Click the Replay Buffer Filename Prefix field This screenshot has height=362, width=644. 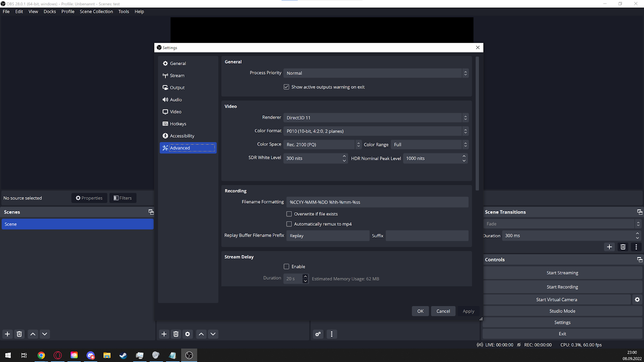tap(328, 236)
